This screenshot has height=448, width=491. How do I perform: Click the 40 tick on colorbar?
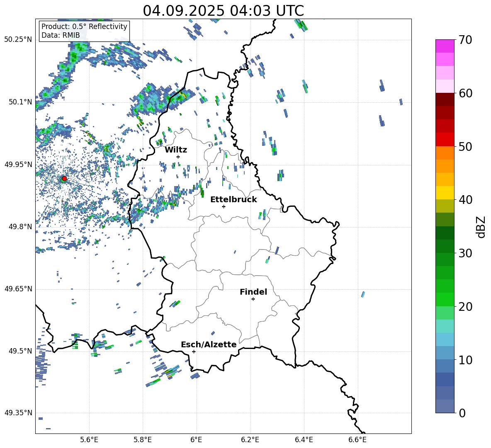point(466,200)
